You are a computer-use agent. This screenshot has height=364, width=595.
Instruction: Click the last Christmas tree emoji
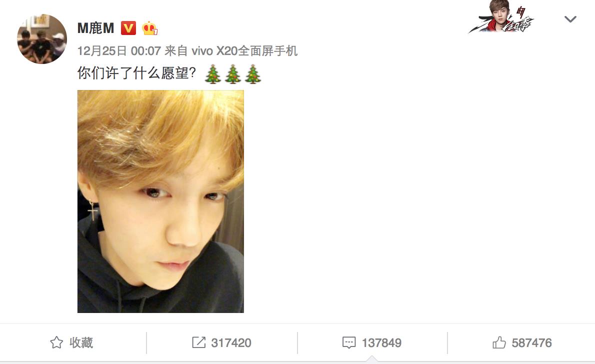[253, 74]
